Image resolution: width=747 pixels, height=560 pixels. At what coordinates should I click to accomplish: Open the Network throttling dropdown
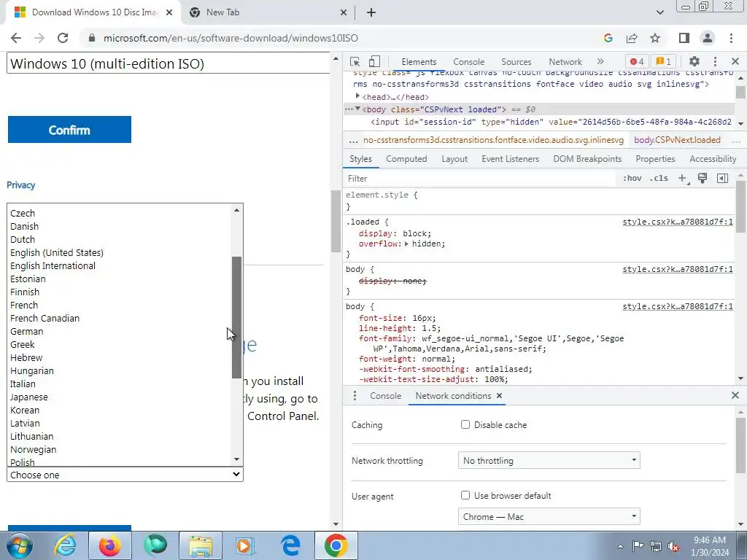click(549, 461)
